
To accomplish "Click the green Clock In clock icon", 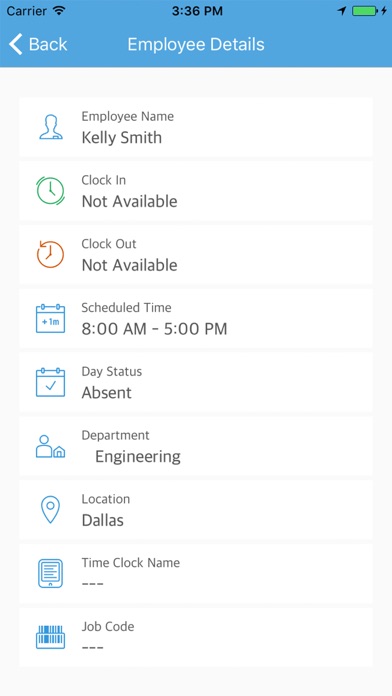I will (x=51, y=191).
